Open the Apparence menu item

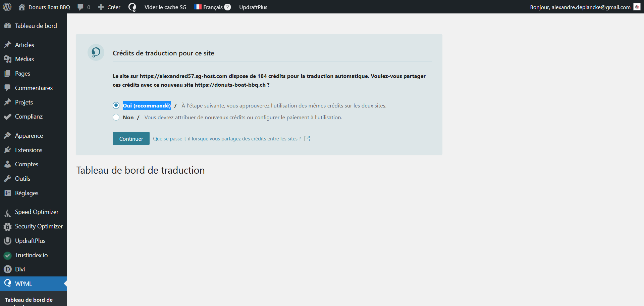coord(34,136)
